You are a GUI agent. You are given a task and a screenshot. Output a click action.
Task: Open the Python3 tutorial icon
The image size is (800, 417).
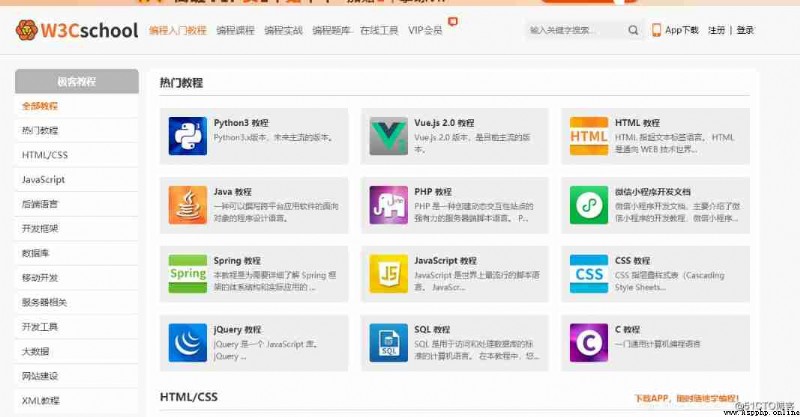click(x=188, y=136)
